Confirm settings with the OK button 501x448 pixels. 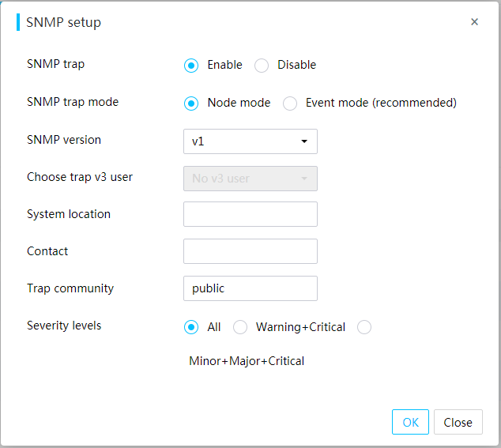click(x=410, y=422)
